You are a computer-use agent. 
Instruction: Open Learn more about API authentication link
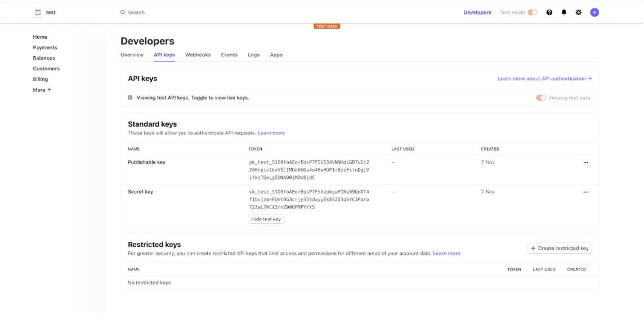[x=544, y=79]
